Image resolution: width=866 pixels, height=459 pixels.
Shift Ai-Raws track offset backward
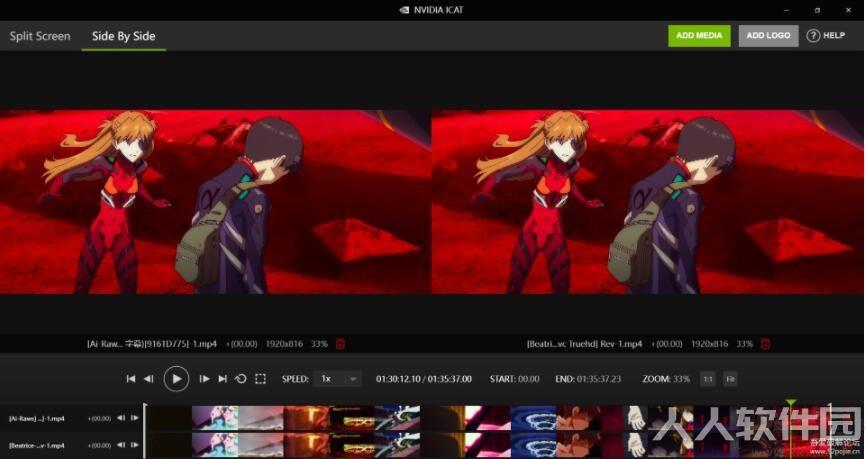(x=121, y=418)
